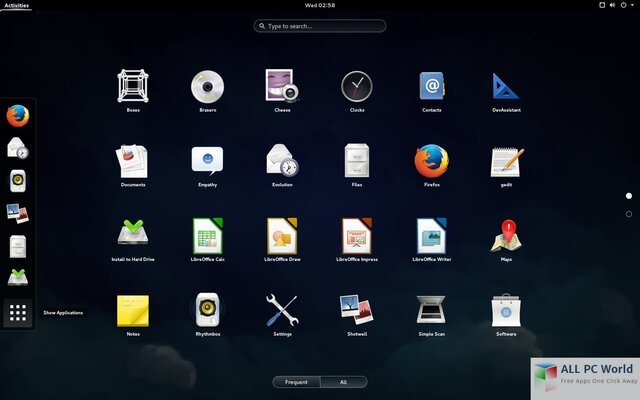Toggle the Show Applications grid button
The width and height of the screenshot is (640, 400).
coord(18,313)
